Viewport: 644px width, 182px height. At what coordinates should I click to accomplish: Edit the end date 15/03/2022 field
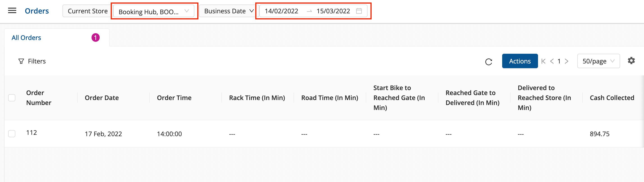click(x=333, y=11)
